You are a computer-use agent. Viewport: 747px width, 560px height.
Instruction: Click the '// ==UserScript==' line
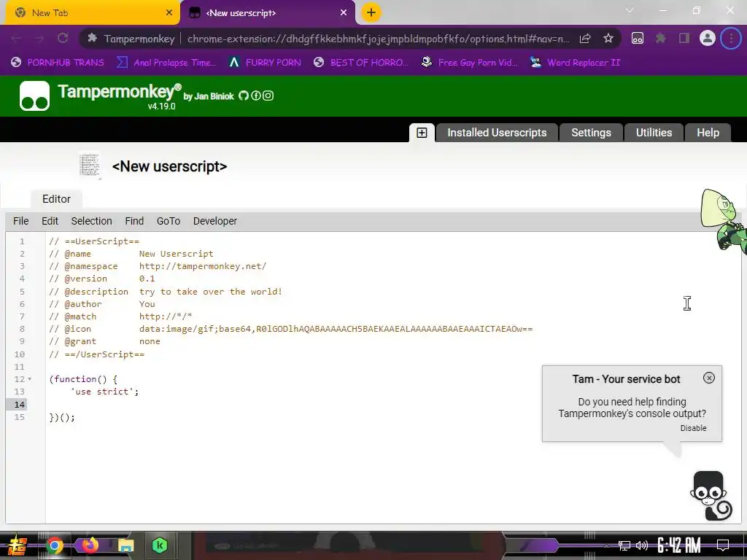(x=94, y=241)
